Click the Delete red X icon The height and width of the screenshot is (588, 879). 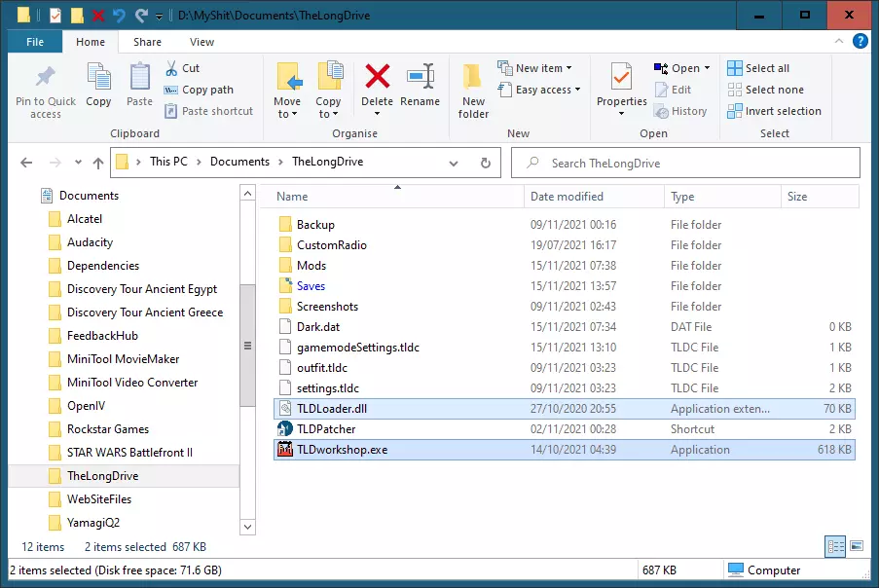pyautogui.click(x=377, y=77)
